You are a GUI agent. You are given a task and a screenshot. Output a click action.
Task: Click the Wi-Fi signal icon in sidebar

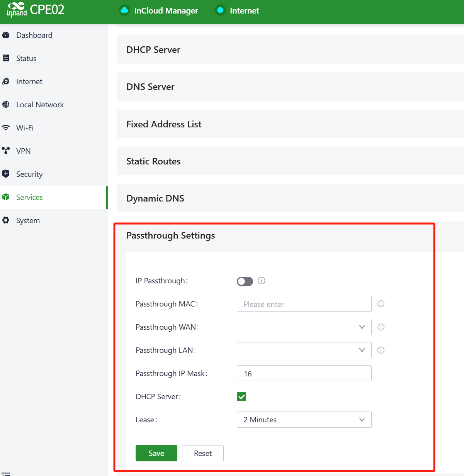[x=6, y=128]
